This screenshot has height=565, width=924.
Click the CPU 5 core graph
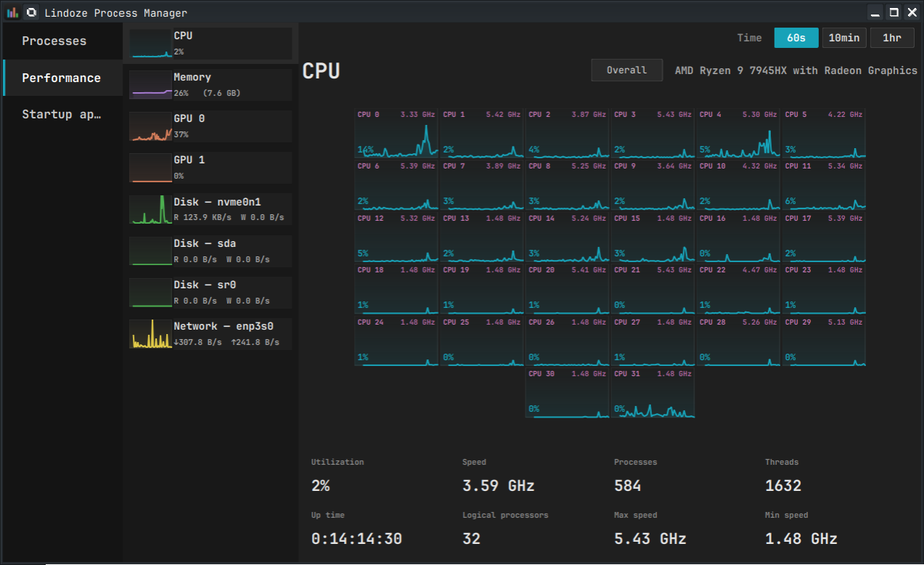point(825,134)
